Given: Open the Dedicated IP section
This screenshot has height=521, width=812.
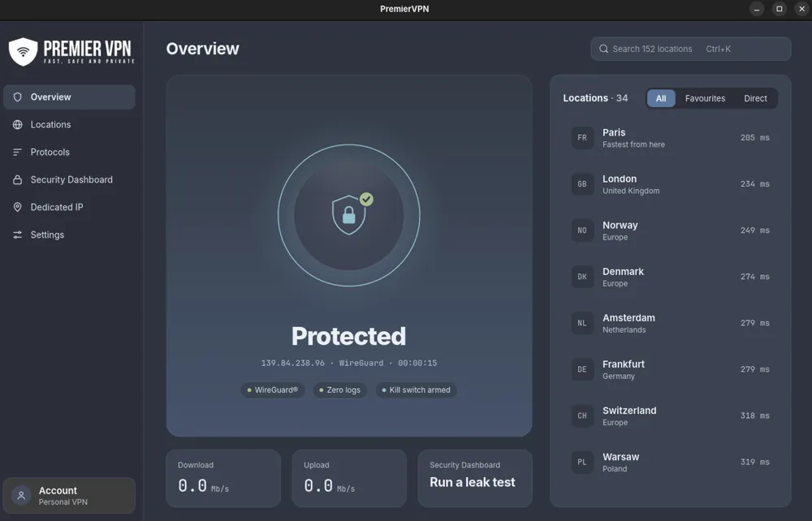Looking at the screenshot, I should click(69, 207).
